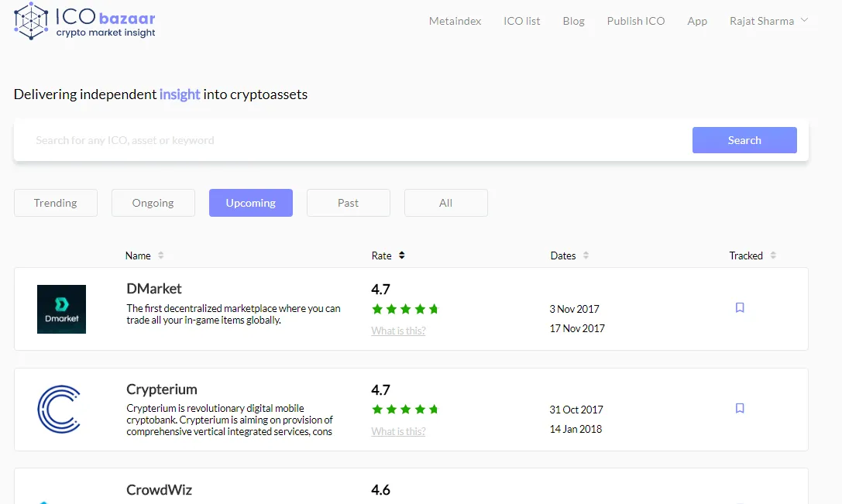Open the CrowdWiz title link
The image size is (842, 504).
pyautogui.click(x=159, y=489)
